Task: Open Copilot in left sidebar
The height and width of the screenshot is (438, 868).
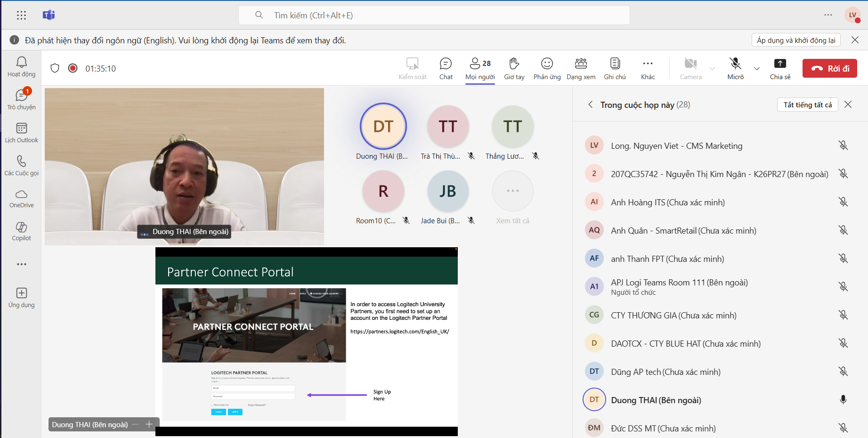Action: coord(22,231)
